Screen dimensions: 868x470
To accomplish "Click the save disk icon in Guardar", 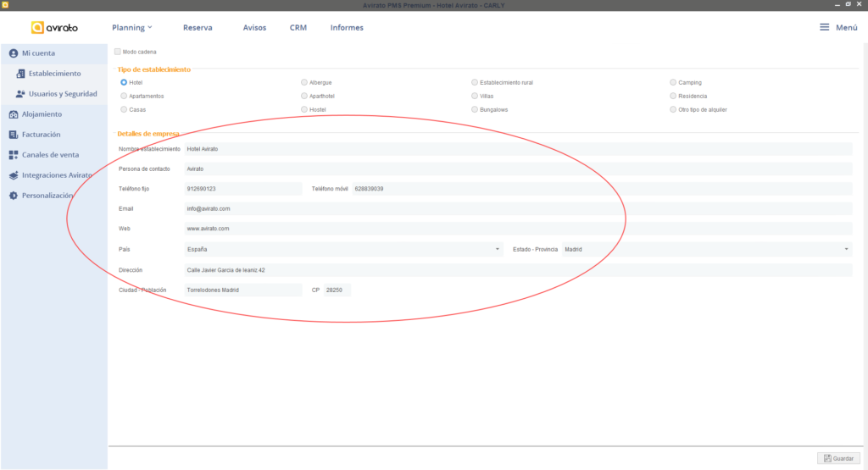I will click(827, 458).
